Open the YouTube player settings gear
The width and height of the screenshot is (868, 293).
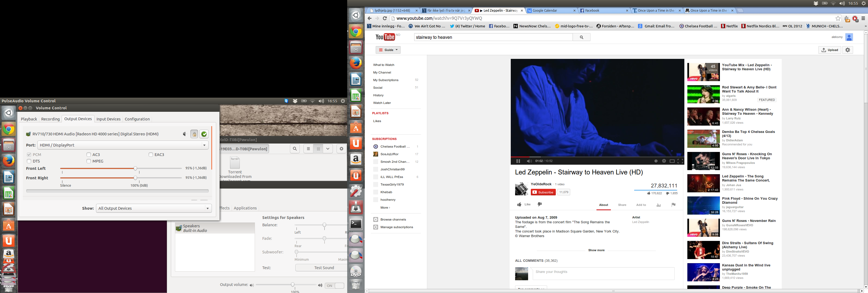664,161
